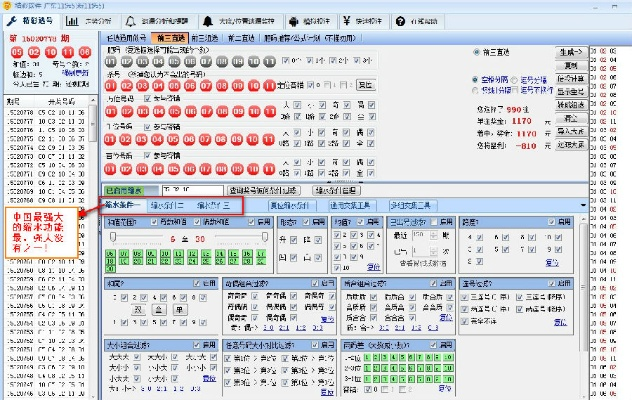Image resolution: width=632 pixels, height=400 pixels.
Task: Toggle red ball 03 in 百位号码 row
Action: (142, 169)
